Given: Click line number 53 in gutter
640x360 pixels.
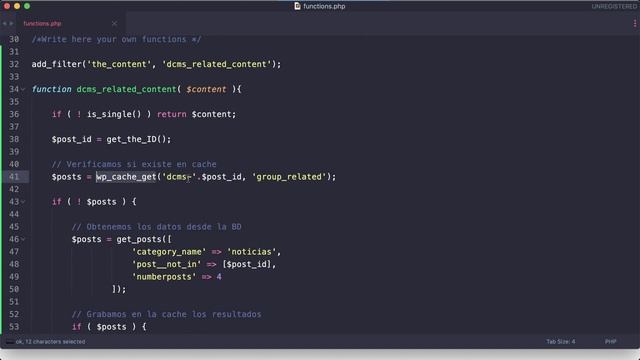Looking at the screenshot, I should click(14, 327).
